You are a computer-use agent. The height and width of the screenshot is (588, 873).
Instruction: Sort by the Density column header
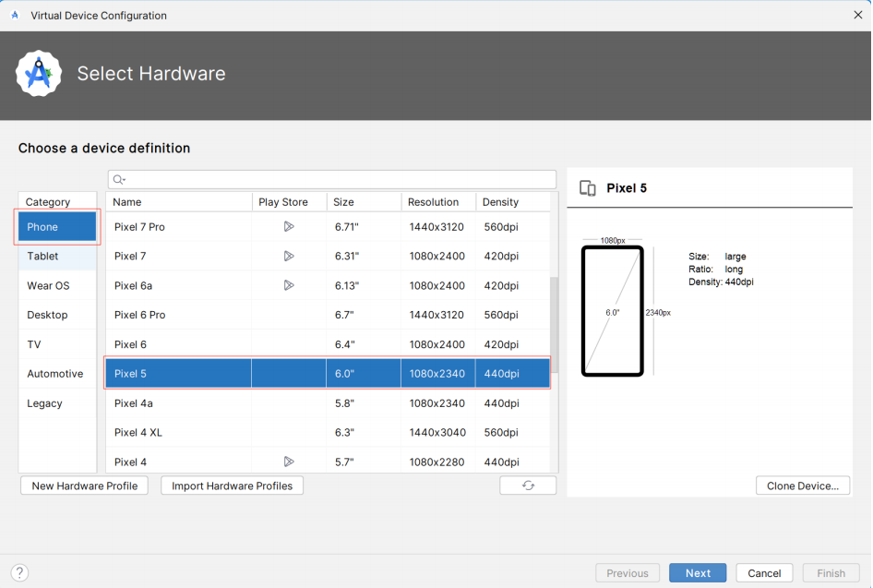513,201
